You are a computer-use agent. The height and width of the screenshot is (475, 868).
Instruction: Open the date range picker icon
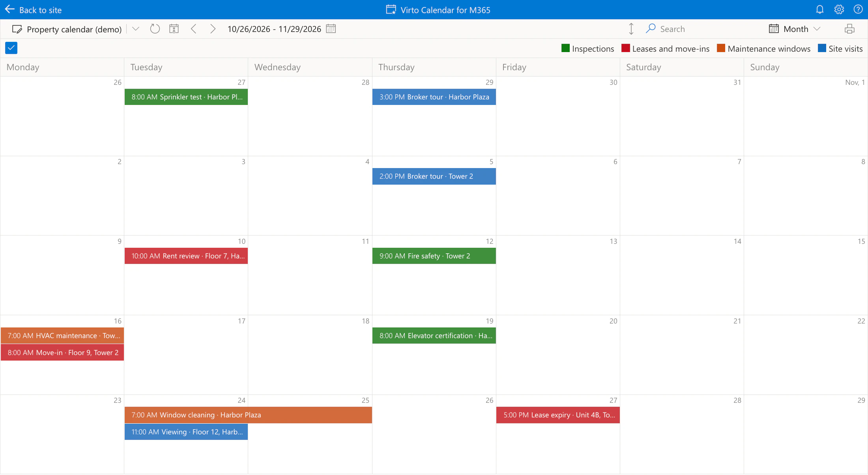(331, 29)
